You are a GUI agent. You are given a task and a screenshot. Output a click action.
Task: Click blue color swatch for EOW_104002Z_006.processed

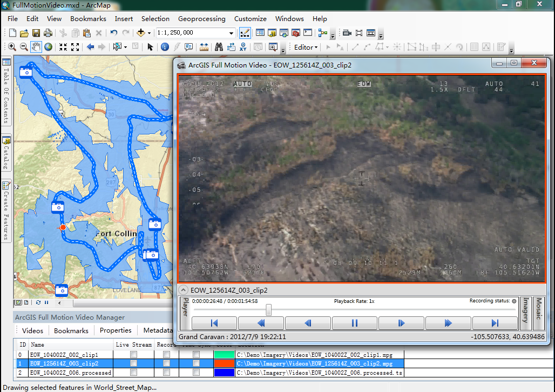224,373
